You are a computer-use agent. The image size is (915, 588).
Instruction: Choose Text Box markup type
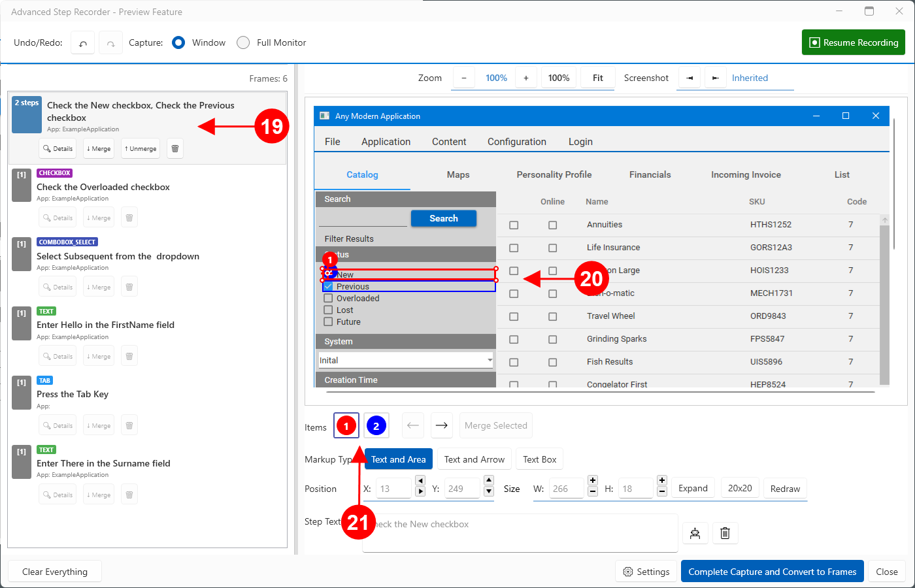[x=539, y=459]
